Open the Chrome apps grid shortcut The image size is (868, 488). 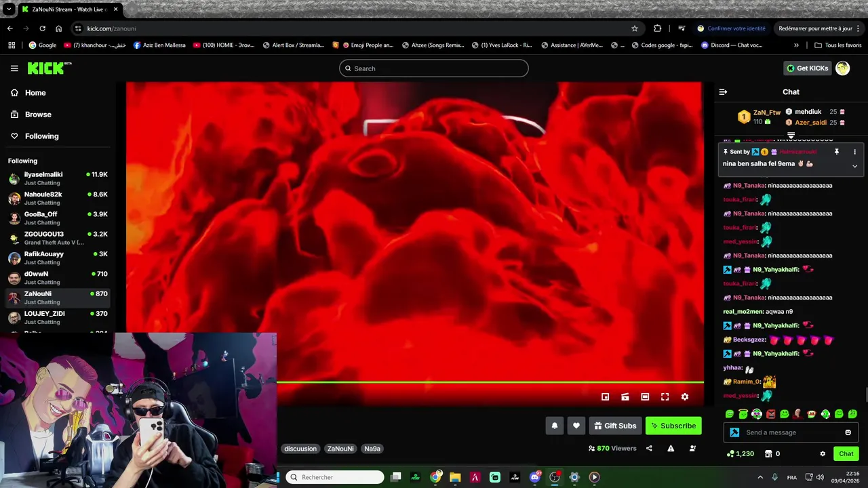[12, 45]
